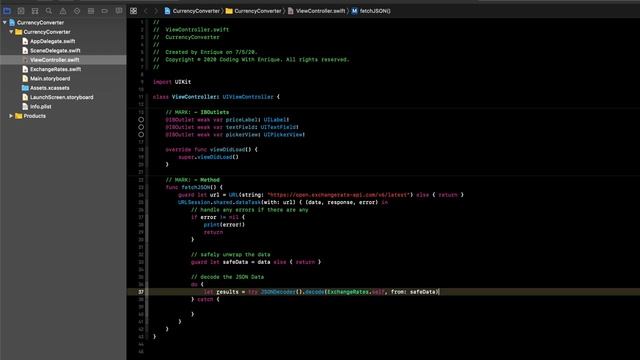Open ExchangeRates.swift file

56,69
